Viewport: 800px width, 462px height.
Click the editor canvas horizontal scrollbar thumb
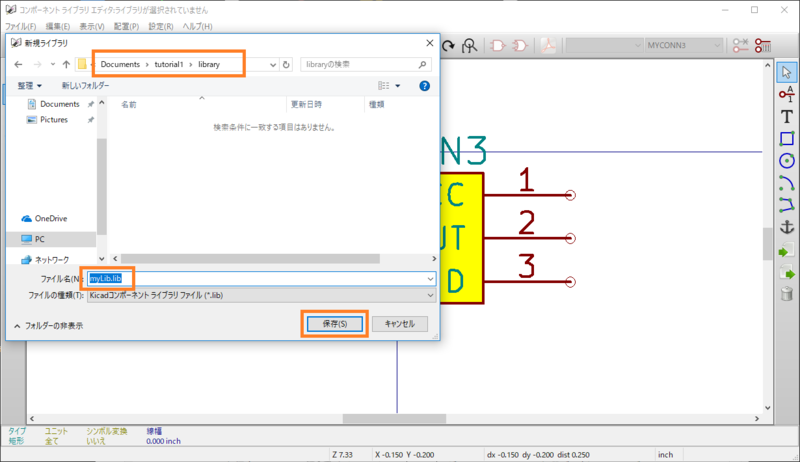tap(394, 419)
